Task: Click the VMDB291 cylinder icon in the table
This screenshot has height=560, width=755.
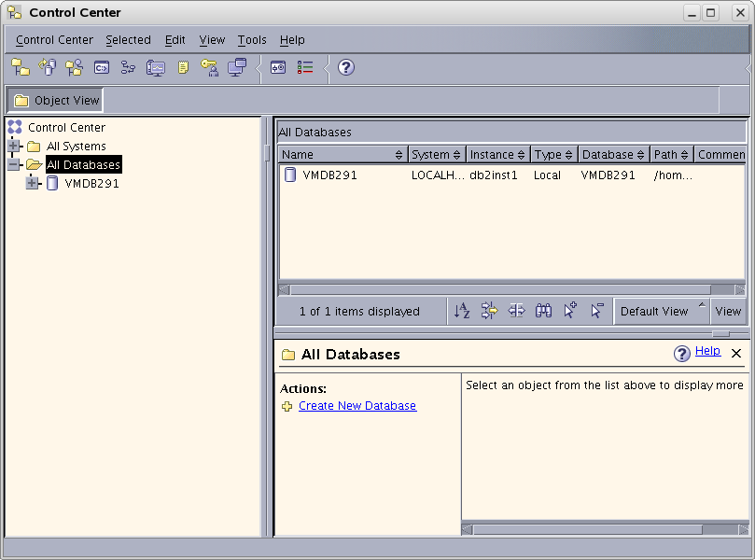Action: (x=290, y=175)
